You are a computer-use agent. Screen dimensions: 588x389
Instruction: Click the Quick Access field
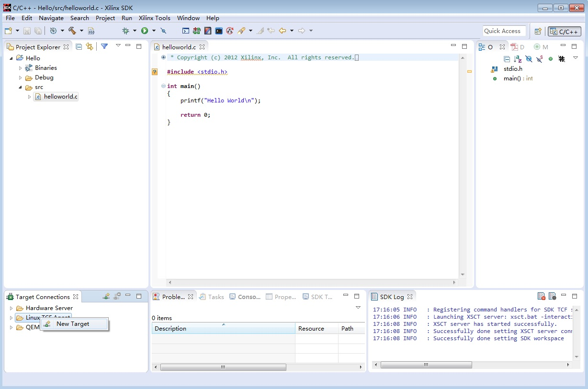pos(504,31)
